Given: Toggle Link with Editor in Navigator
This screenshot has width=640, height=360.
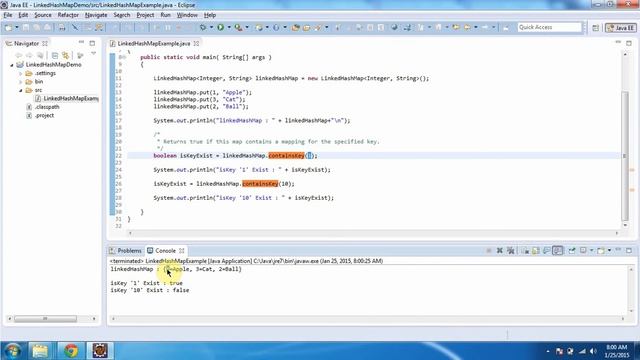Looking at the screenshot, I should (65, 56).
